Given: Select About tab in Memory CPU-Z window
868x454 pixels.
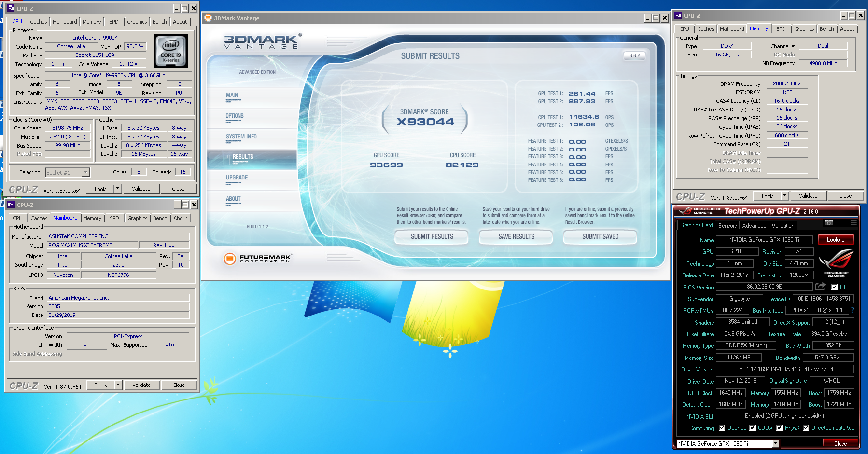Looking at the screenshot, I should click(847, 29).
